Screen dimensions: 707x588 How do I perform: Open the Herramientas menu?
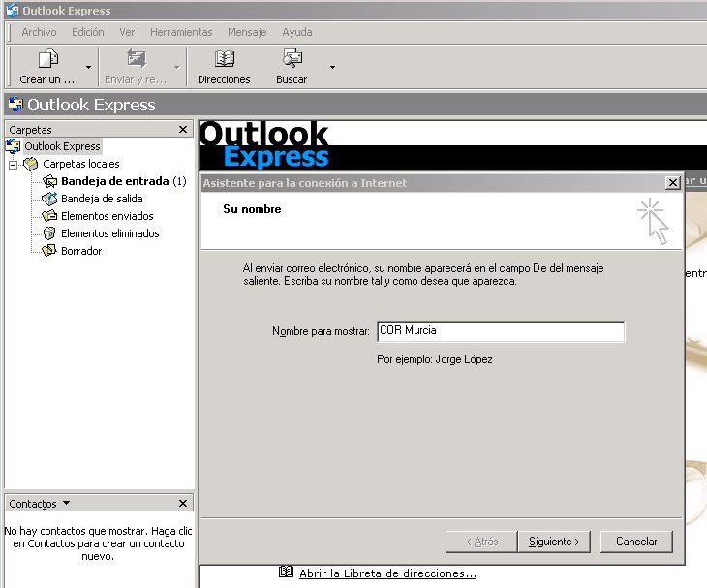point(181,32)
